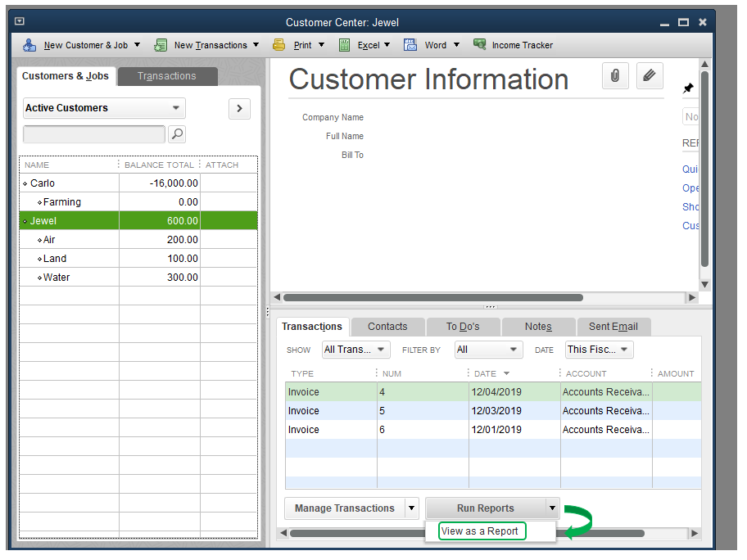747x560 pixels.
Task: Open the This Fiscal Year date dropdown
Action: click(x=599, y=349)
